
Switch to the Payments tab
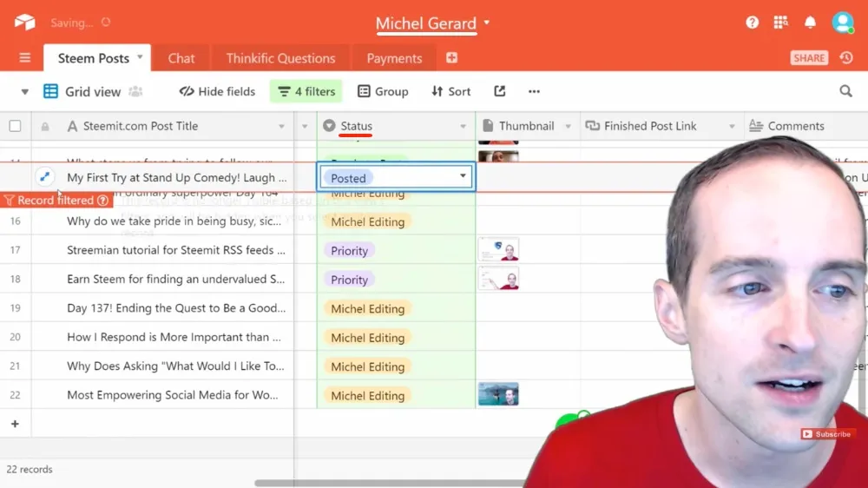pyautogui.click(x=394, y=58)
